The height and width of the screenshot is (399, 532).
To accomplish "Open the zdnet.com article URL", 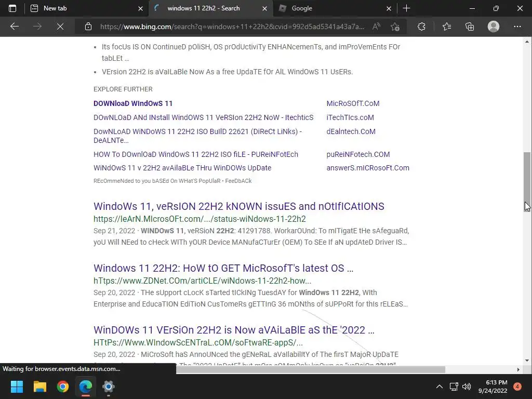I will pyautogui.click(x=202, y=281).
